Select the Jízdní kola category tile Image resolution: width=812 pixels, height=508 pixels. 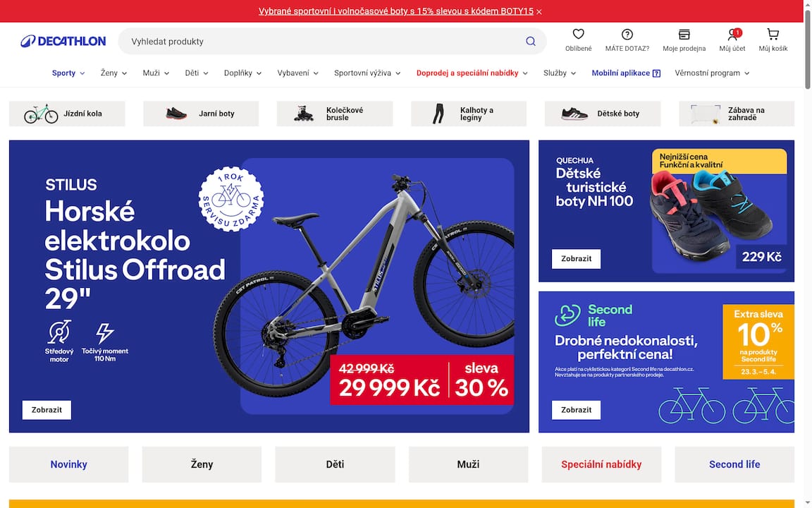click(67, 114)
